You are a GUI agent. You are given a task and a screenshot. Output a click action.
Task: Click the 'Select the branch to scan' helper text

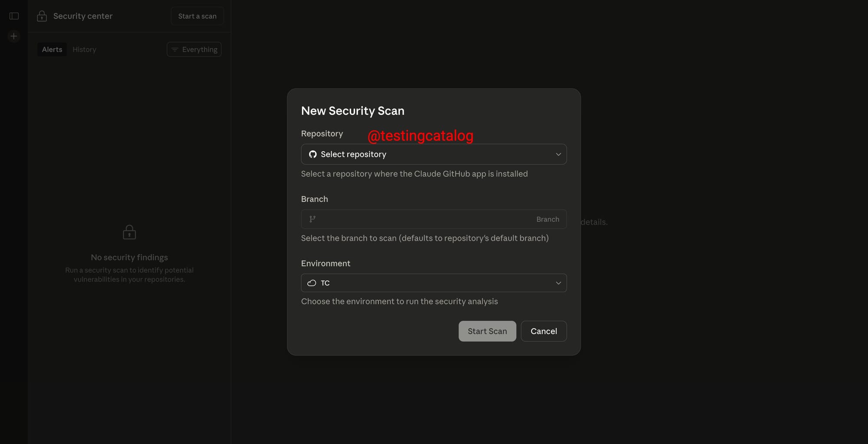(425, 238)
